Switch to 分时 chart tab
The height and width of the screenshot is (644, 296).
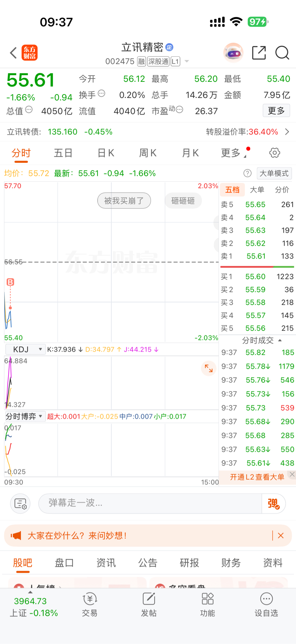(x=21, y=153)
